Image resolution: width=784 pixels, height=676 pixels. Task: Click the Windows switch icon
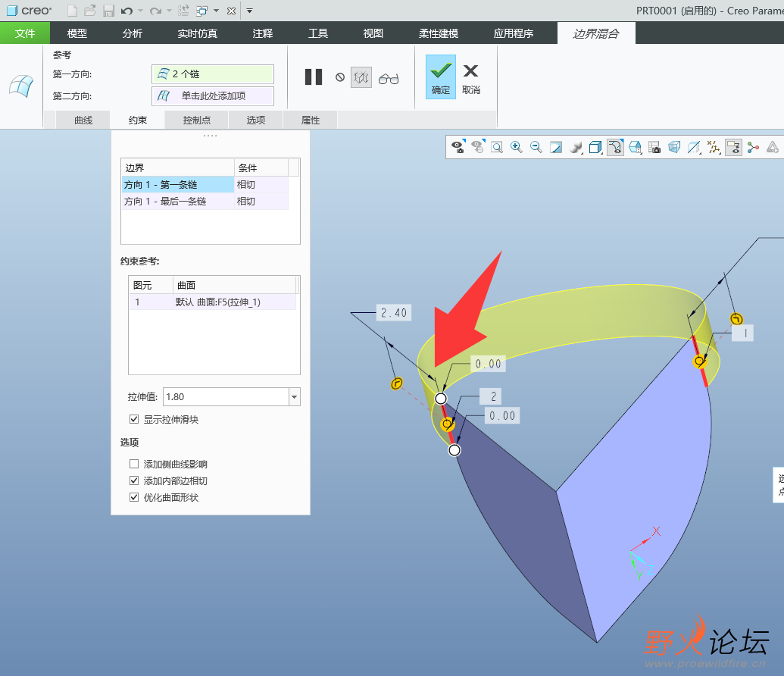[202, 11]
